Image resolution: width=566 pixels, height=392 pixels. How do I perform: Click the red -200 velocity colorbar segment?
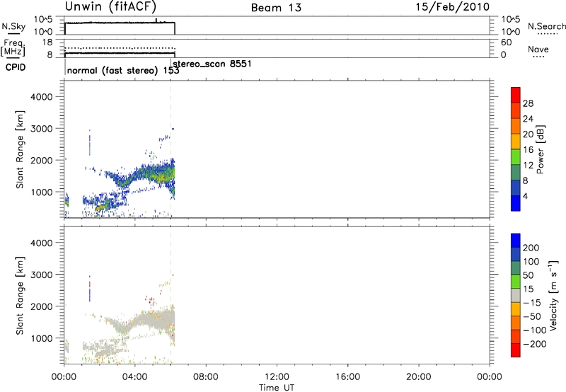pos(516,350)
